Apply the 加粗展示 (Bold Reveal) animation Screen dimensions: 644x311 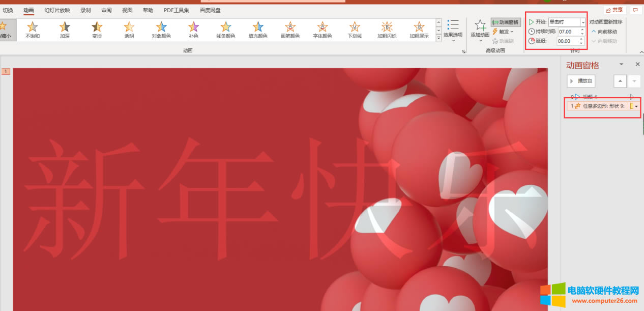coord(419,30)
